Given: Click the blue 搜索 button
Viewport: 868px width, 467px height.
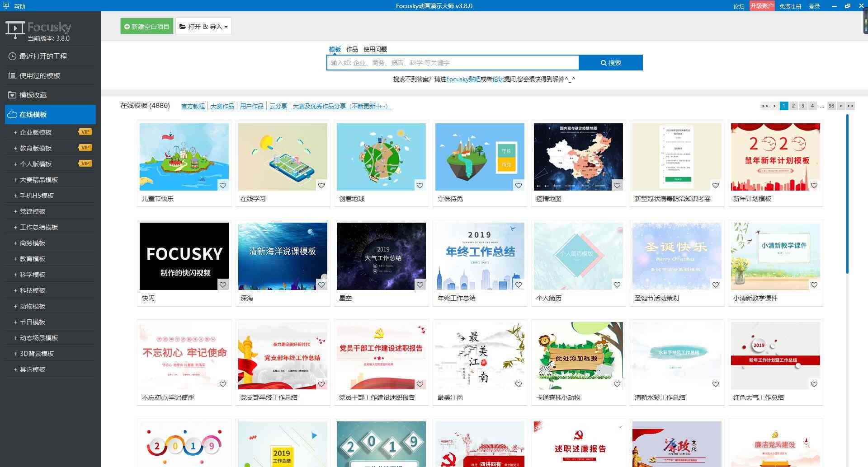Looking at the screenshot, I should pos(611,63).
